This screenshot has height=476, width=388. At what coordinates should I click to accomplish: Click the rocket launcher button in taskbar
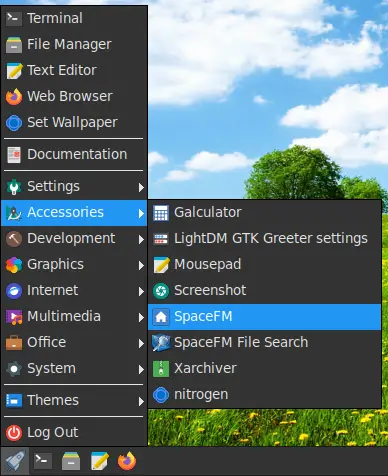[15, 461]
